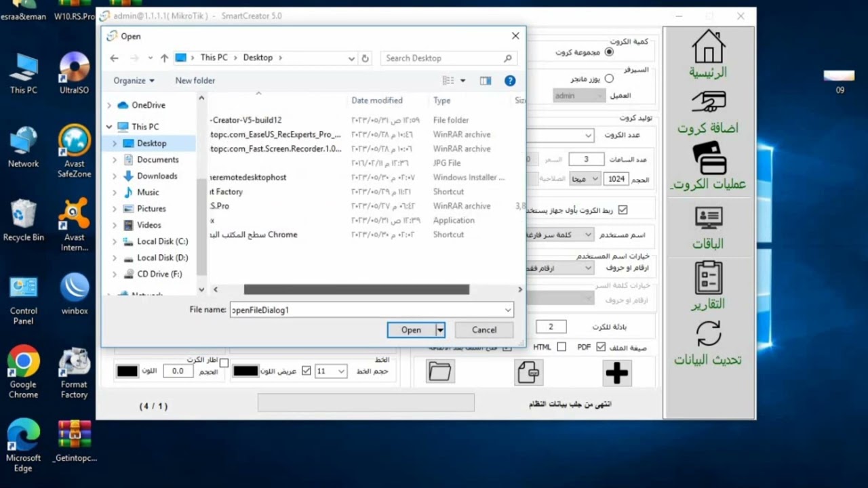The image size is (868, 488).
Task: Open اضافة كروت card-in-hand icon
Action: (x=709, y=102)
